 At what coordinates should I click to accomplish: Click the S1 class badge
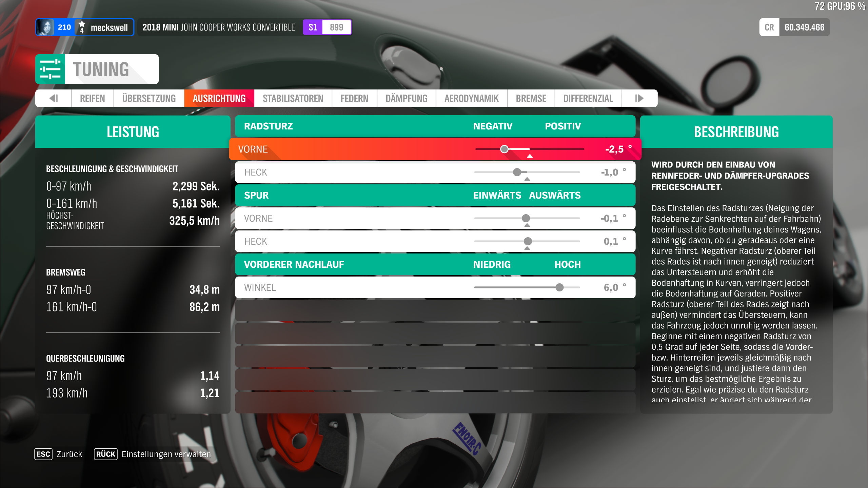coord(313,27)
